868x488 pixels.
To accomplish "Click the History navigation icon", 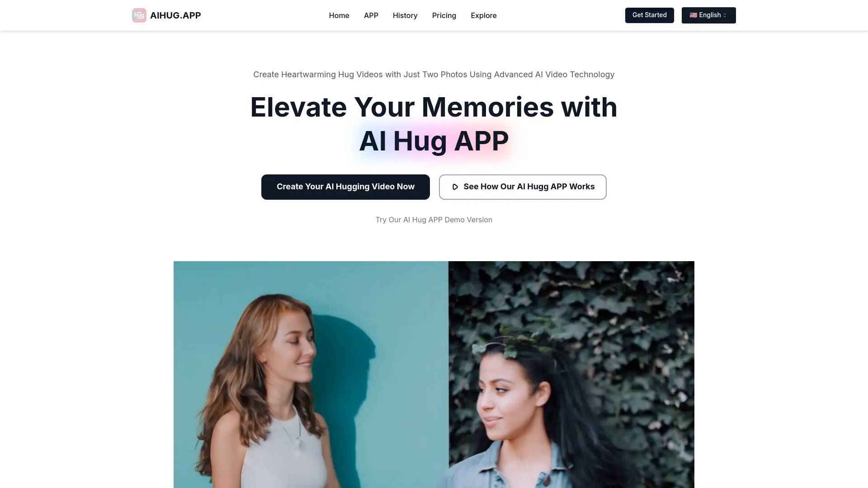I will point(406,15).
